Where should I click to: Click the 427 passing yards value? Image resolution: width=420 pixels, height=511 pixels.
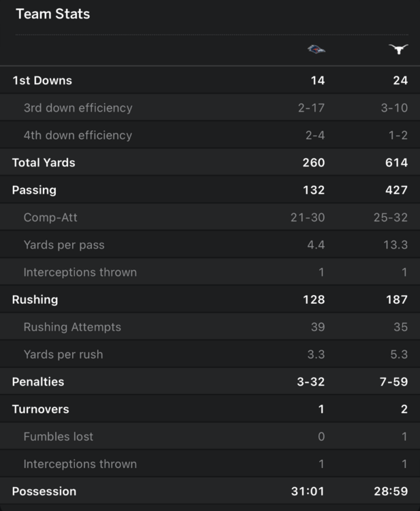tap(396, 190)
